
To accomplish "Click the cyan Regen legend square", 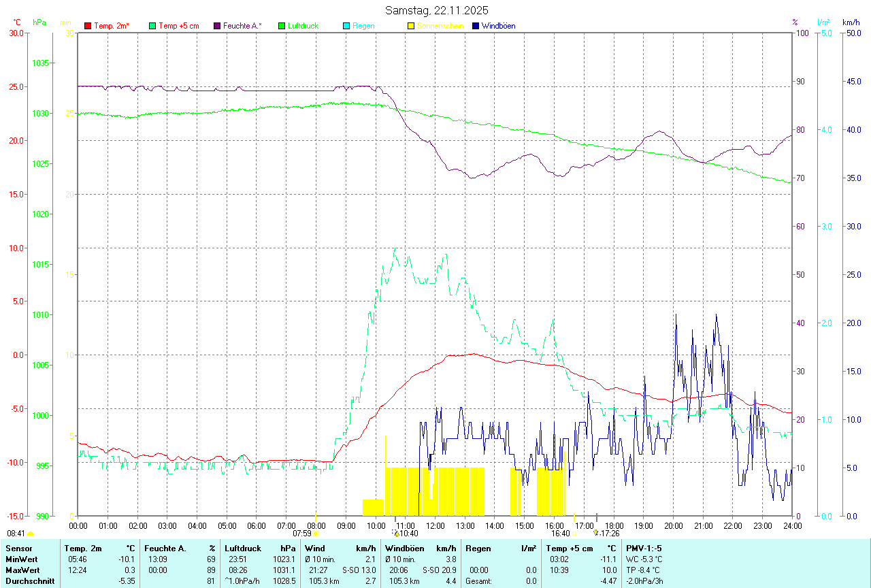I will 346,26.
